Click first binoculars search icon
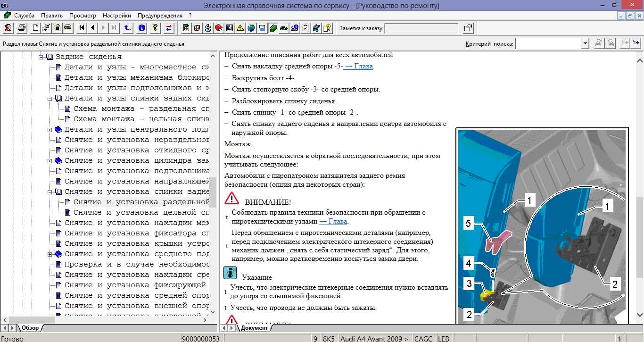644x342 pixels. tap(599, 43)
